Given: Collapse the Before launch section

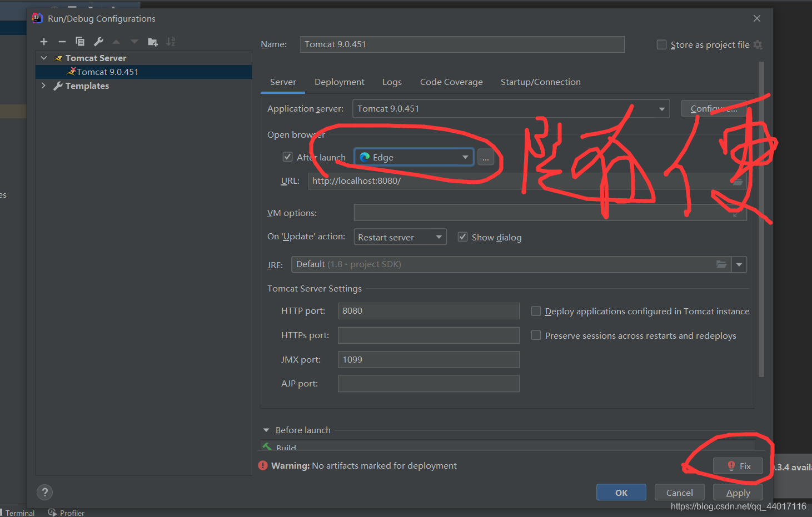Looking at the screenshot, I should click(x=266, y=430).
